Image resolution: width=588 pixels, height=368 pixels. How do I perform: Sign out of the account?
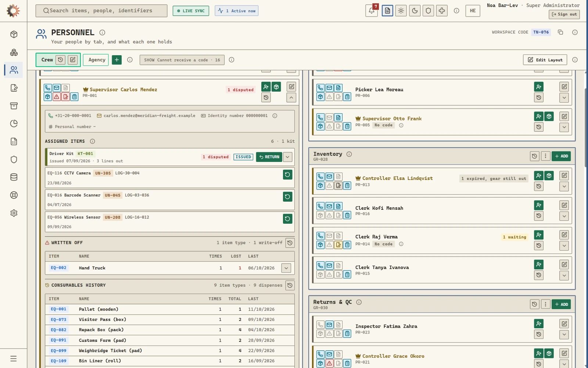[x=564, y=14]
